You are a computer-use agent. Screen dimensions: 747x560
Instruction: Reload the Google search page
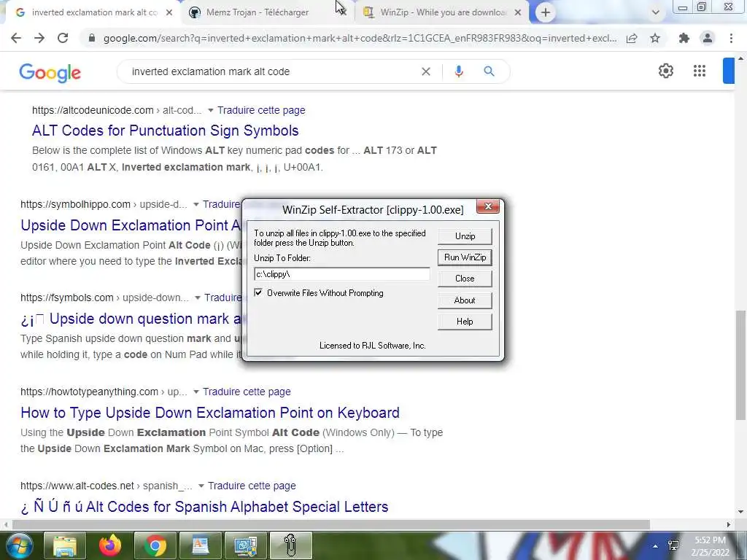pos(63,38)
